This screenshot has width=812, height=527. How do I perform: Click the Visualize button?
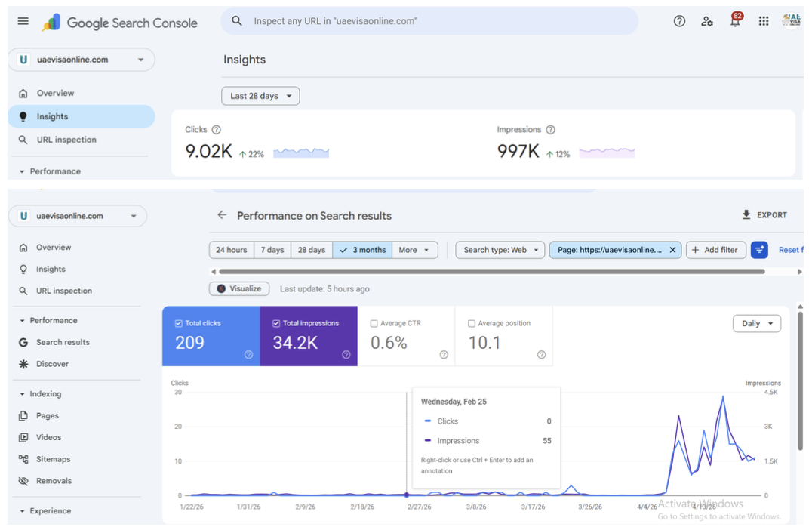tap(239, 288)
